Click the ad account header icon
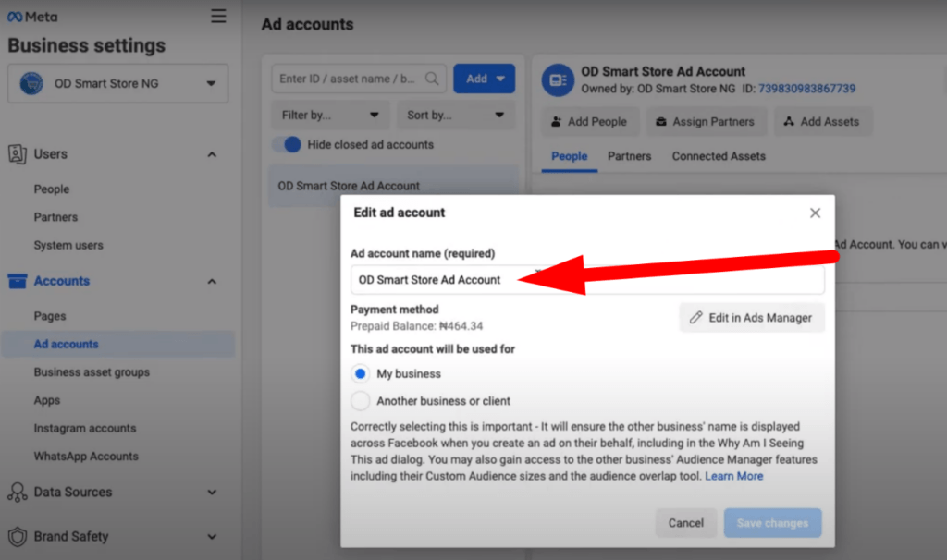Viewport: 947px width, 560px height. 558,80
